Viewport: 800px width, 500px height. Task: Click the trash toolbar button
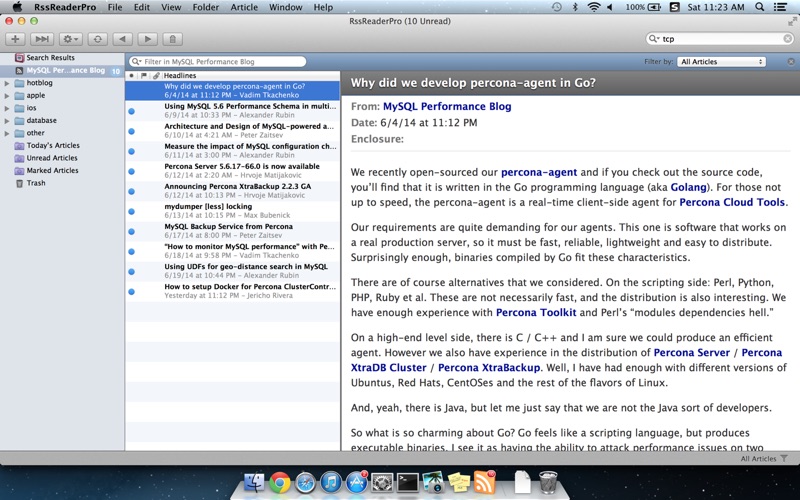(172, 39)
